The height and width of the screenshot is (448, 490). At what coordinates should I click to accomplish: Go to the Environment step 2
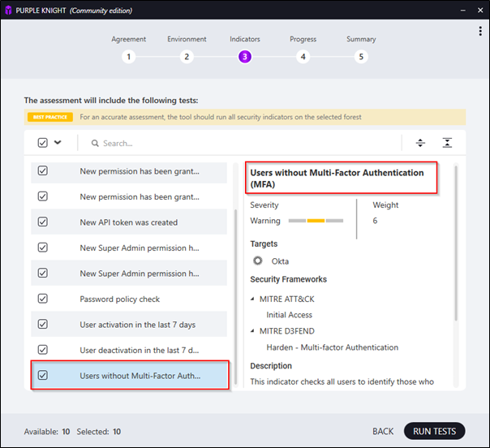pos(187,57)
